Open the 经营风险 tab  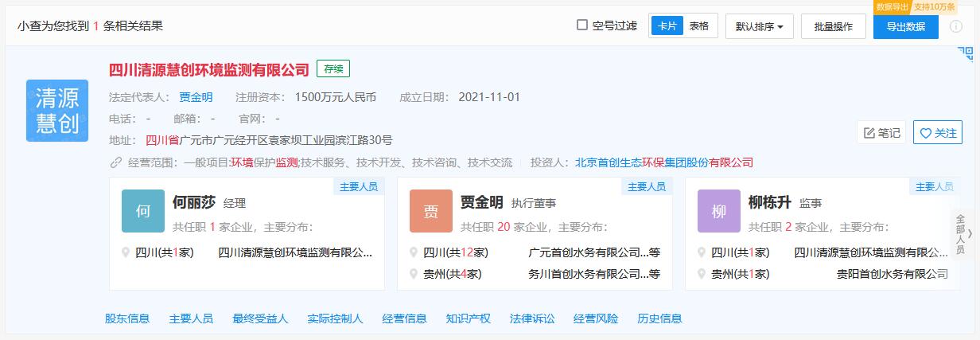[596, 319]
